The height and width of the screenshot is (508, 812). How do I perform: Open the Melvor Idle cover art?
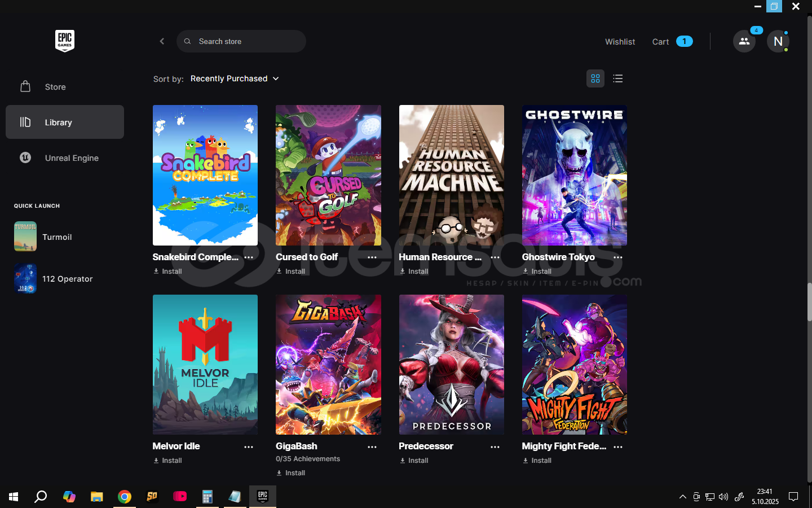(x=205, y=365)
